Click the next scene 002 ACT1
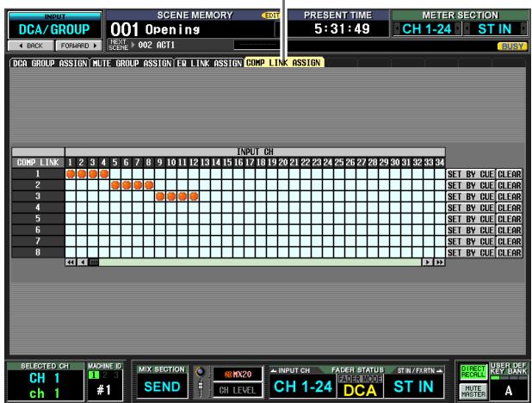 click(157, 45)
